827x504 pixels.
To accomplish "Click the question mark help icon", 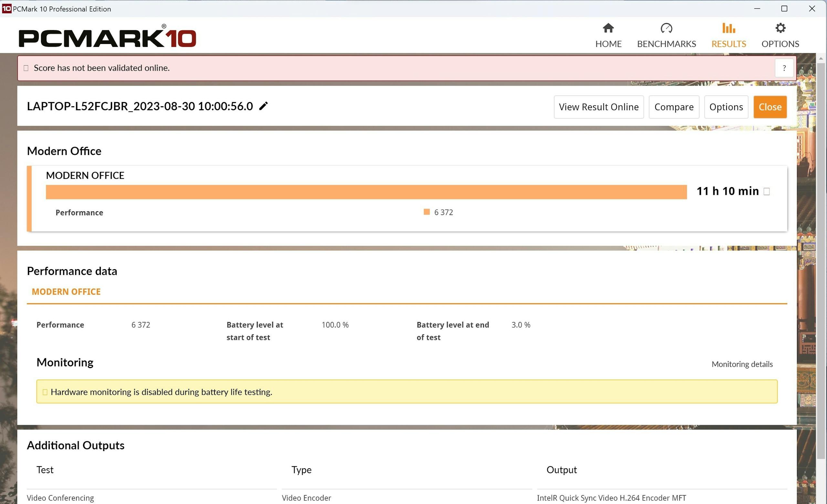I will click(784, 68).
